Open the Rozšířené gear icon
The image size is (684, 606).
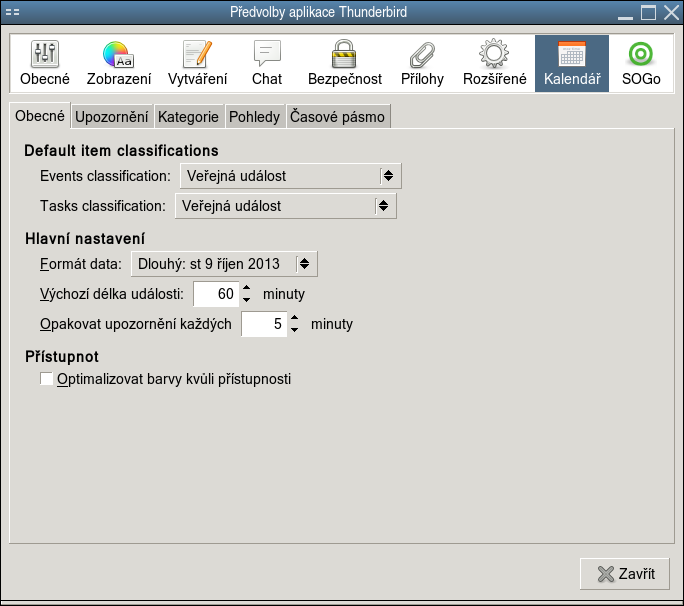point(494,64)
